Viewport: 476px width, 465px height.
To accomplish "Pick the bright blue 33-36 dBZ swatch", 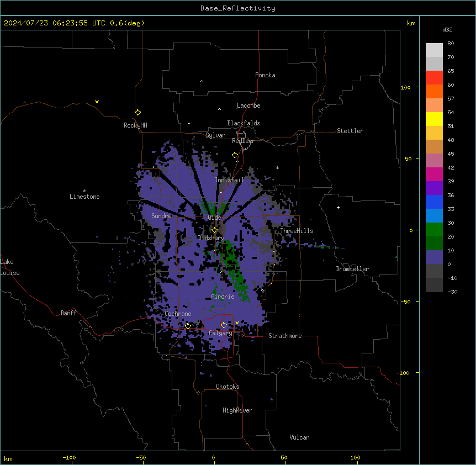I will coord(434,202).
